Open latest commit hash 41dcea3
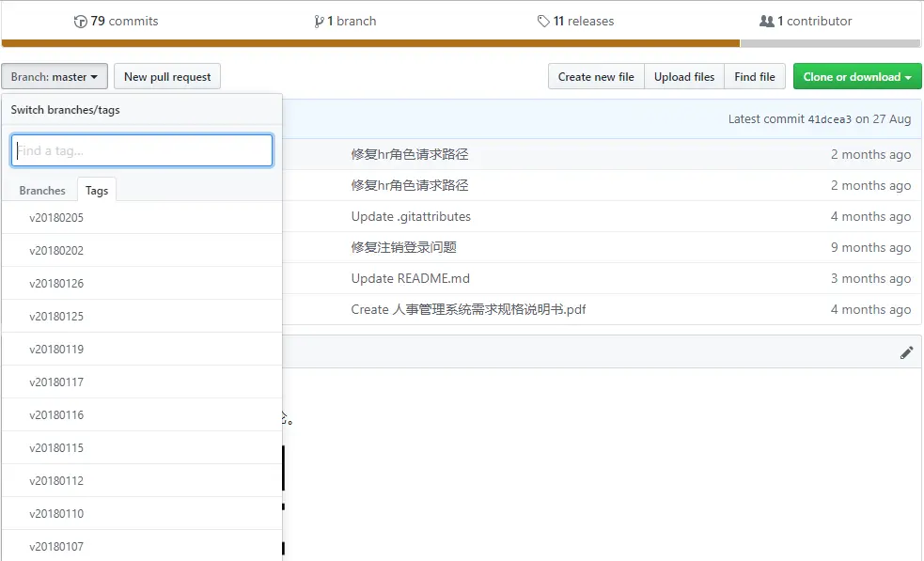Screen dimensions: 924x561 (x=829, y=119)
